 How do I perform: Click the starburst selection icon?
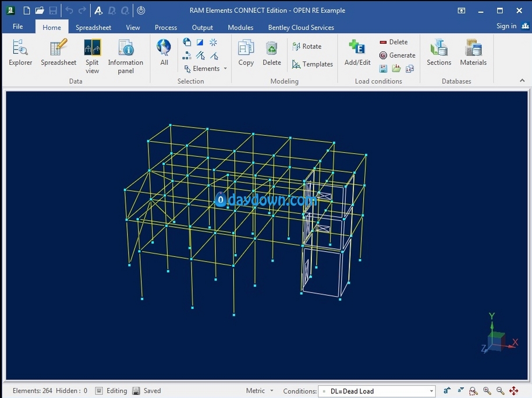(213, 42)
